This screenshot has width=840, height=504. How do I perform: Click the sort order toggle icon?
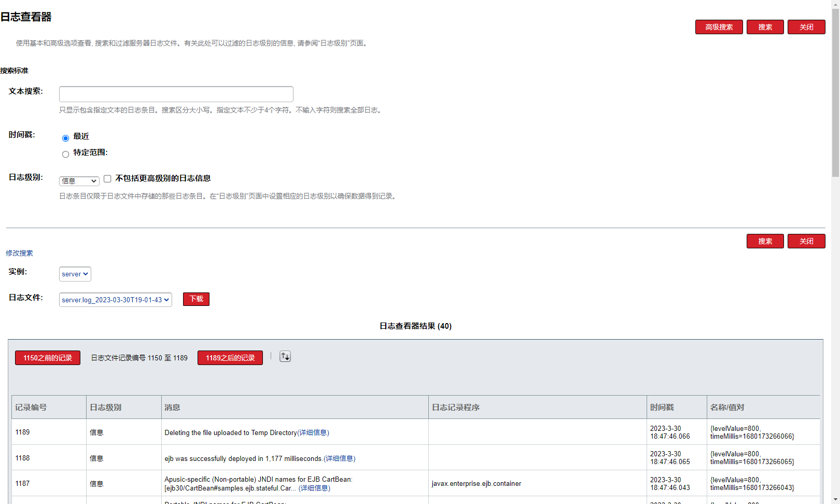point(285,357)
